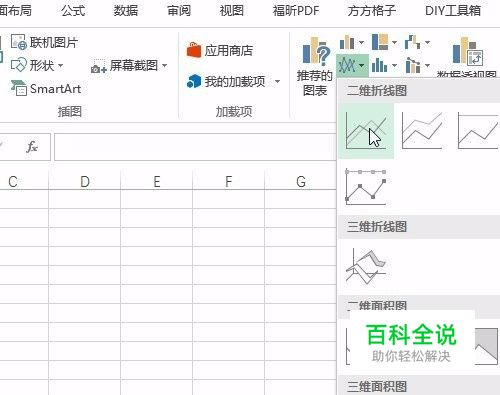This screenshot has width=500, height=395.
Task: Choose the 100% stacked line chart
Action: [x=478, y=131]
